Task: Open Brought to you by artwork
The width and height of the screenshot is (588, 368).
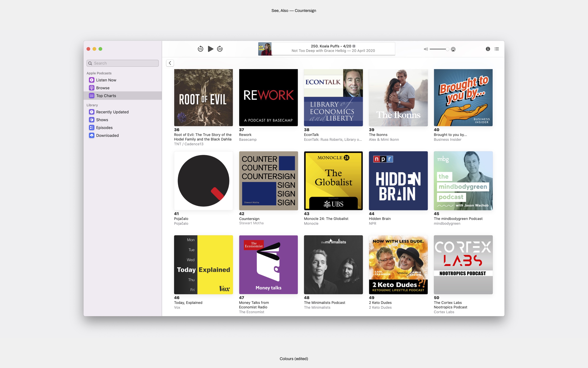Action: (463, 98)
